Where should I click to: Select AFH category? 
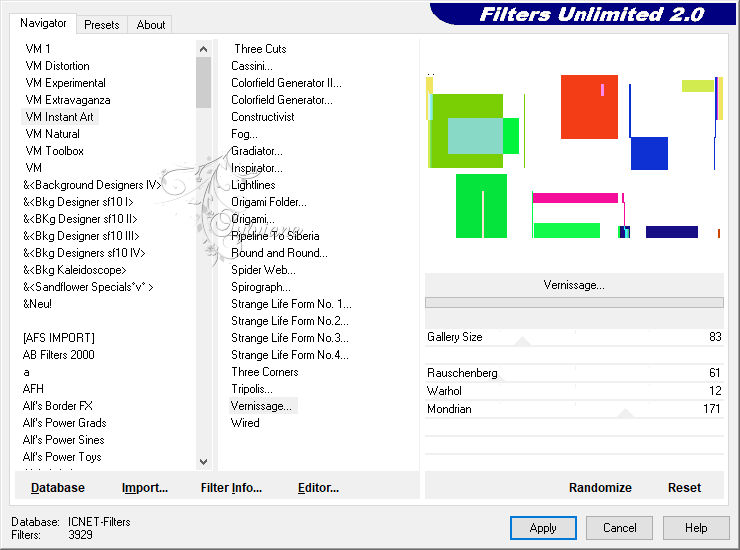point(33,389)
